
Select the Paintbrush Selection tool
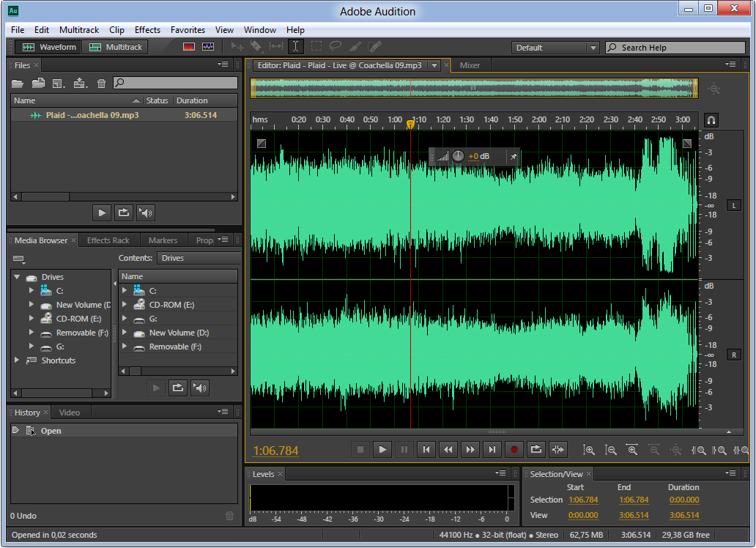355,47
